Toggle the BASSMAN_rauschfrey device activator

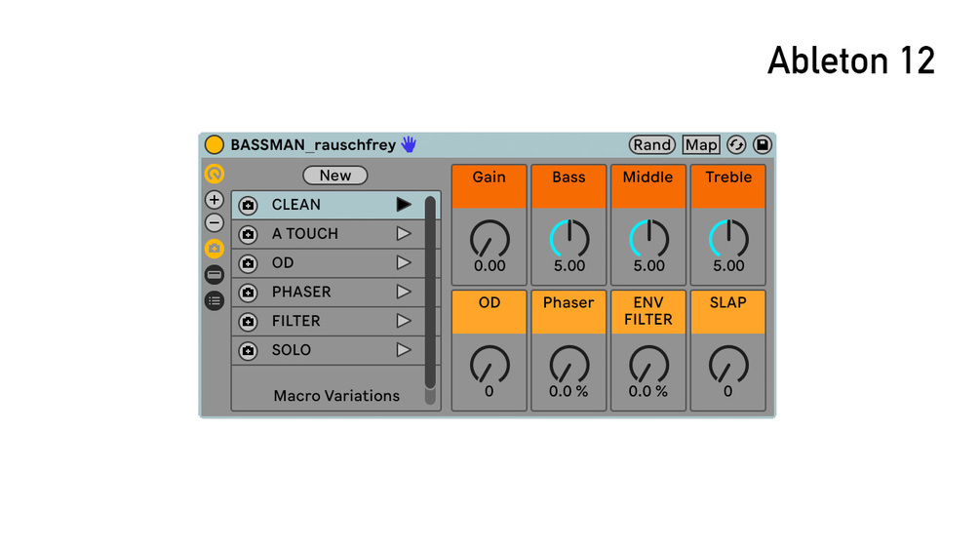coord(215,145)
